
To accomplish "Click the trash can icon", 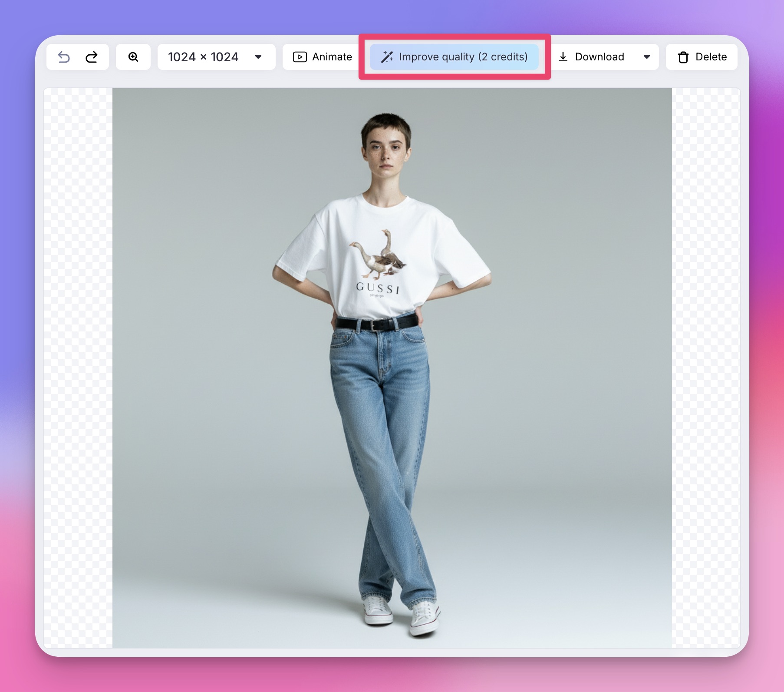I will coord(683,57).
